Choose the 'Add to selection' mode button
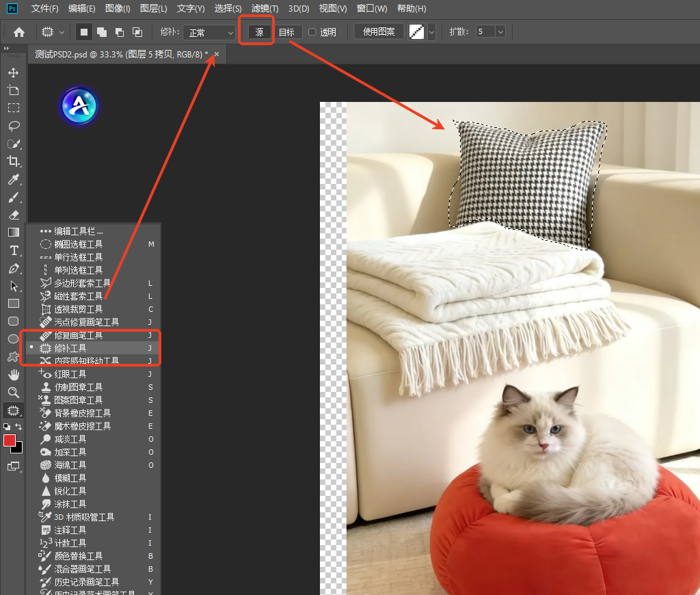The image size is (700, 595). [102, 32]
